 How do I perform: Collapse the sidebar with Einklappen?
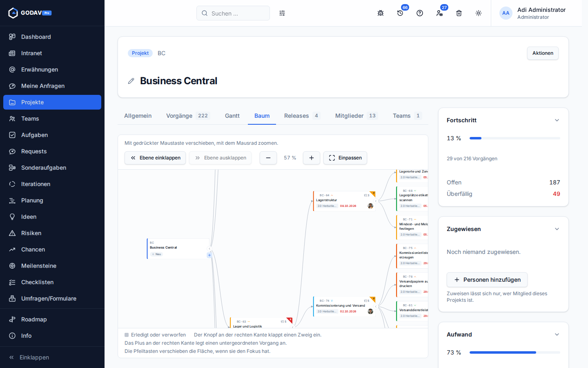click(52, 357)
